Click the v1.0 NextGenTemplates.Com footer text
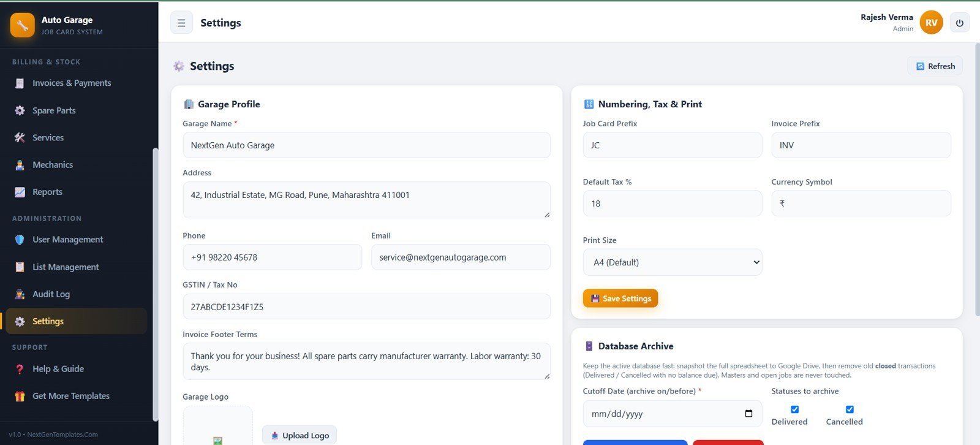Image resolution: width=980 pixels, height=445 pixels. pyautogui.click(x=53, y=435)
